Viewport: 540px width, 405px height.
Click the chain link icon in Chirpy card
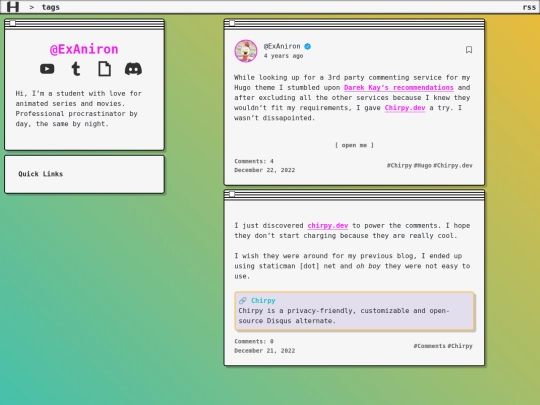pyautogui.click(x=242, y=301)
